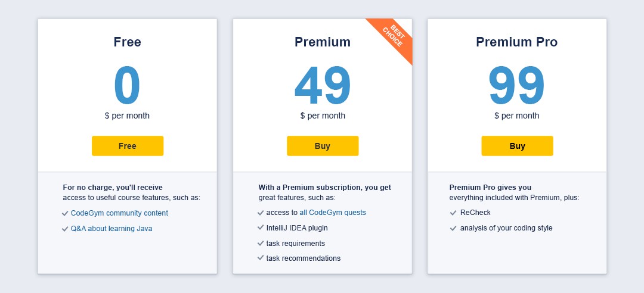Click checkmark beside CodeGym community content
This screenshot has height=293, width=644.
tap(65, 213)
